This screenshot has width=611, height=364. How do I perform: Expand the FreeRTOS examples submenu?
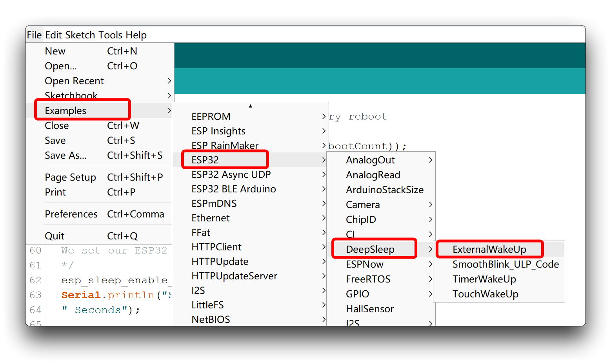pyautogui.click(x=381, y=279)
